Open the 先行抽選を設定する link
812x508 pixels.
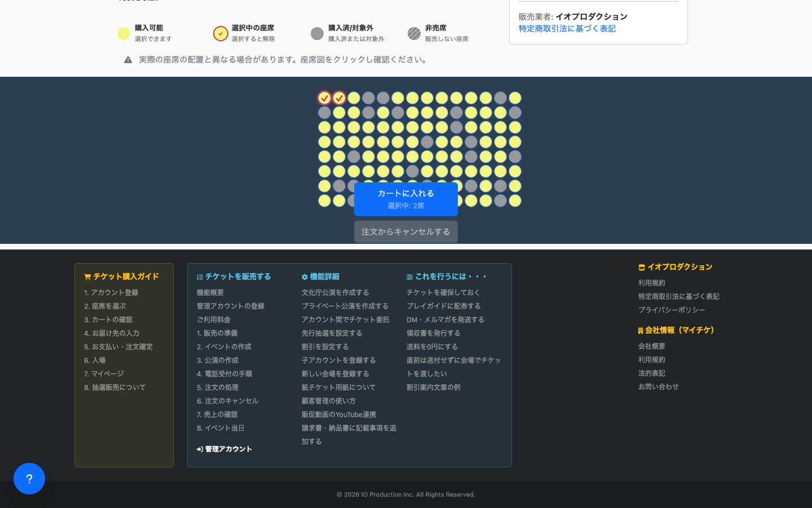tap(332, 333)
